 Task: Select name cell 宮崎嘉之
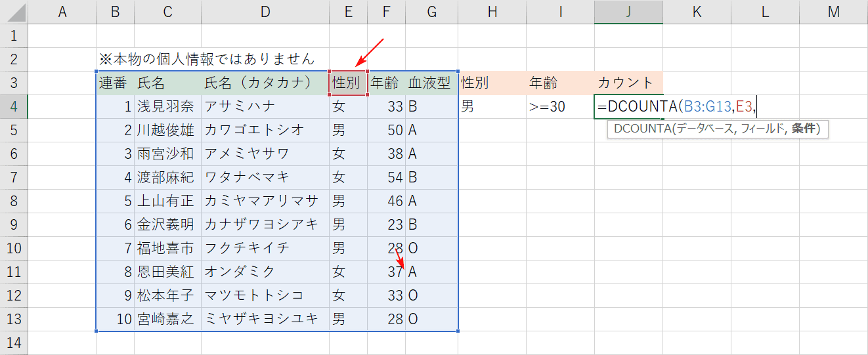[x=167, y=319]
